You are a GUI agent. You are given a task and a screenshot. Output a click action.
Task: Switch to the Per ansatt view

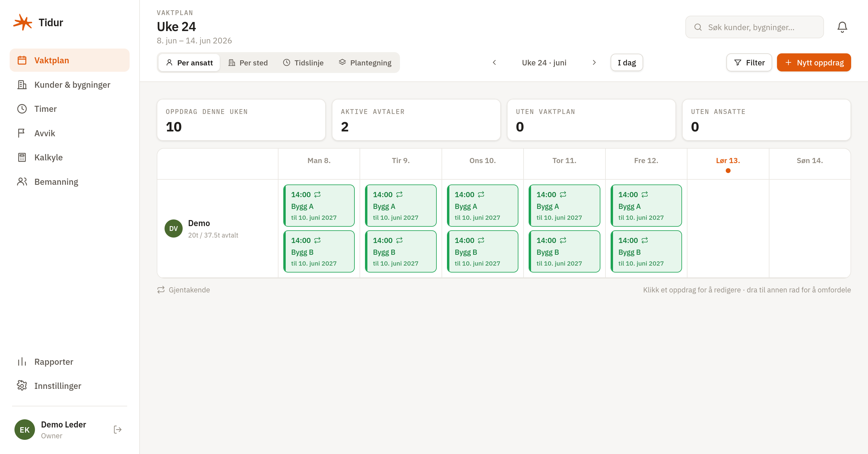click(189, 63)
